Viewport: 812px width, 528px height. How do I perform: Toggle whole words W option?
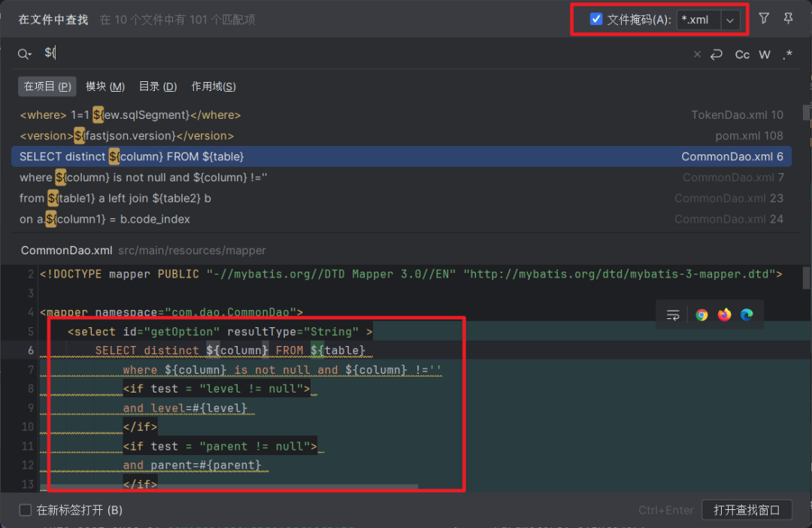click(765, 54)
